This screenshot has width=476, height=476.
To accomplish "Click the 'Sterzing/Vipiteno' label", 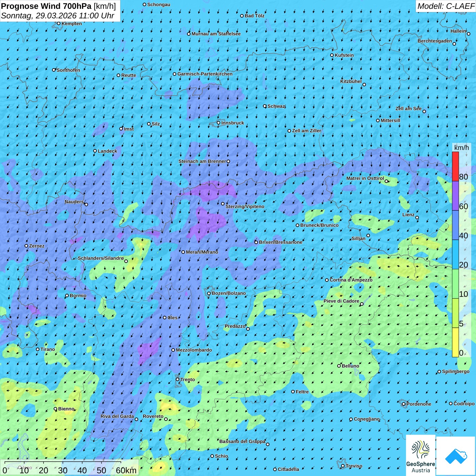I will coord(245,206).
